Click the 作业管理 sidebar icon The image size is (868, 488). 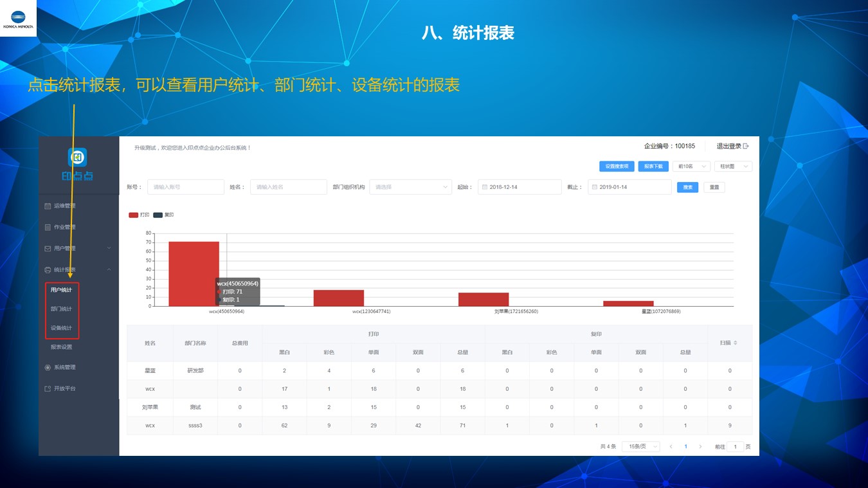48,227
